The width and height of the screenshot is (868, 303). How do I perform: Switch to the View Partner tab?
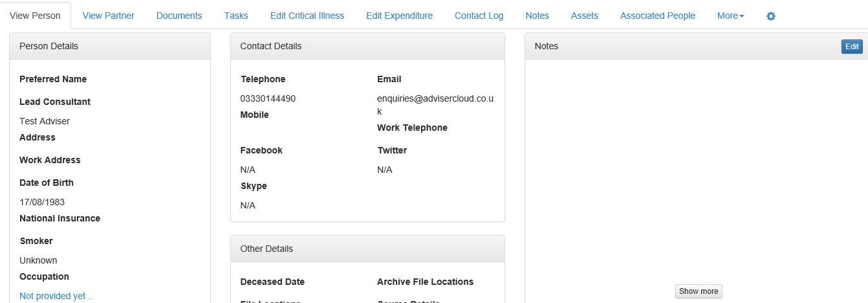coord(109,16)
